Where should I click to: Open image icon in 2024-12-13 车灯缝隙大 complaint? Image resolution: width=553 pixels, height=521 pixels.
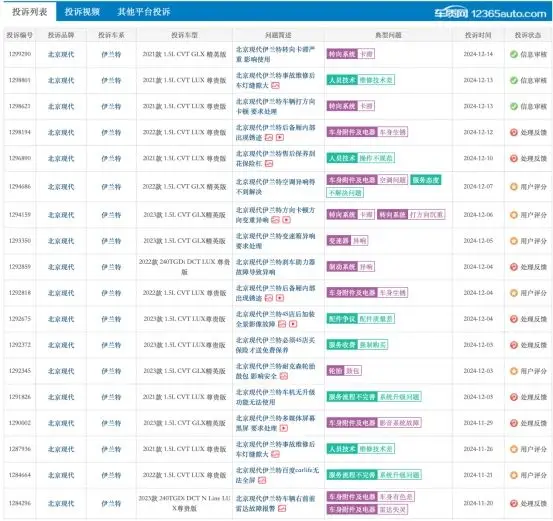pyautogui.click(x=275, y=86)
